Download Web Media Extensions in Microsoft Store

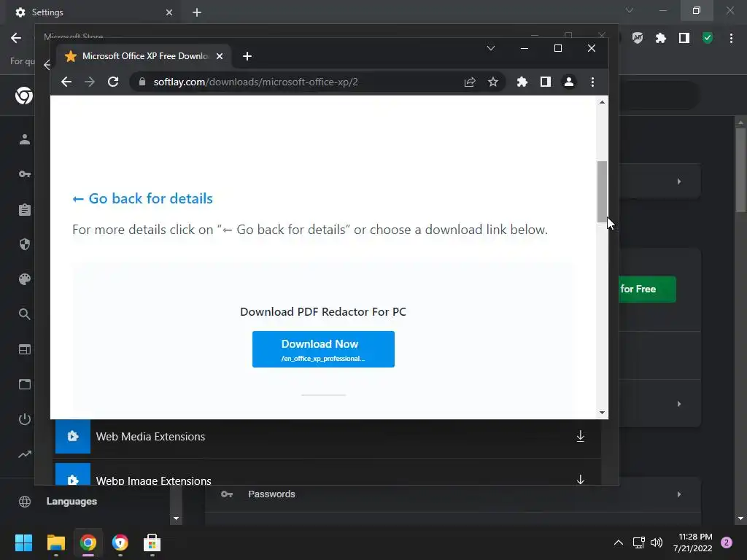coord(580,436)
